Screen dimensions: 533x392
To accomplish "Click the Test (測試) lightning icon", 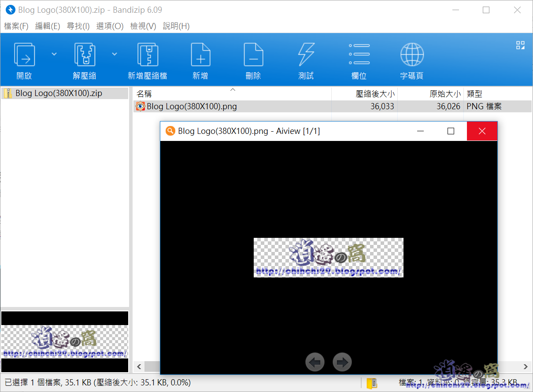I will pyautogui.click(x=306, y=55).
